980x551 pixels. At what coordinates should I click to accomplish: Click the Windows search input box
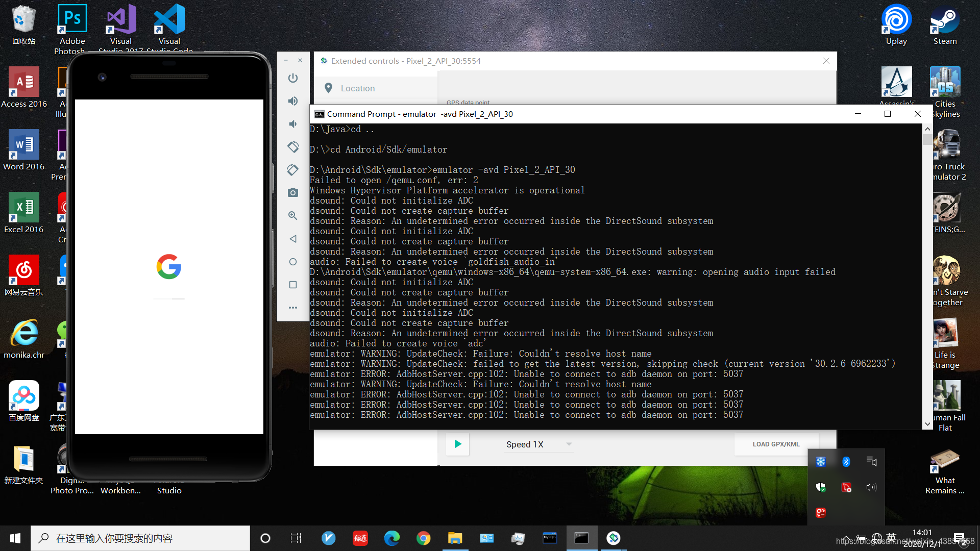click(x=140, y=538)
